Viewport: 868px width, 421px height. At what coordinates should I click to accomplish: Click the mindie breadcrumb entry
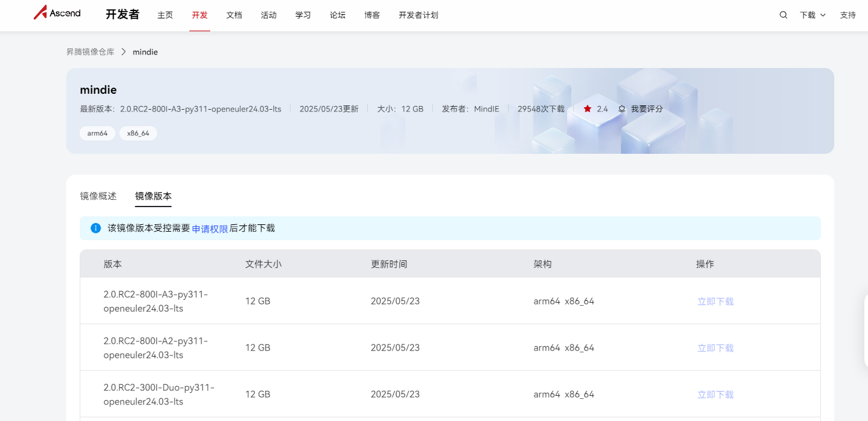tap(145, 52)
